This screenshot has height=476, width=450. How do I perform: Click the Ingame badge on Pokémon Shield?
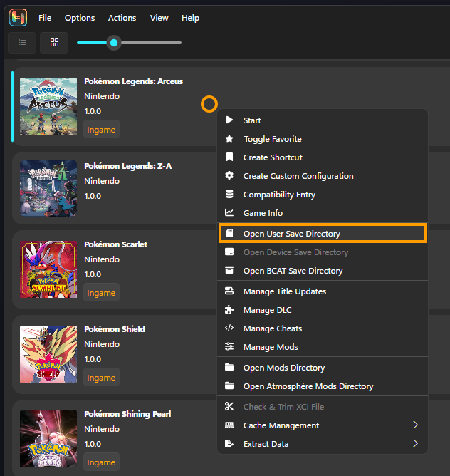point(101,378)
